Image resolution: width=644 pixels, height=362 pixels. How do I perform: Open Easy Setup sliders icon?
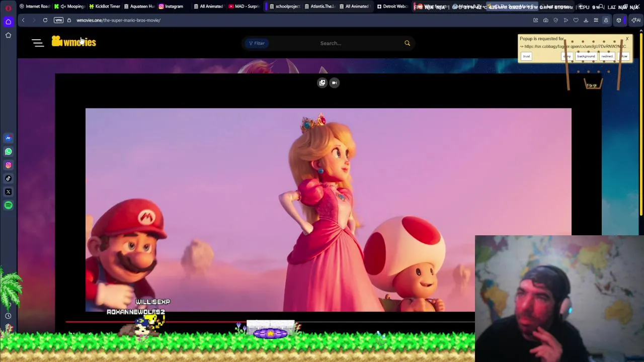coord(596,20)
